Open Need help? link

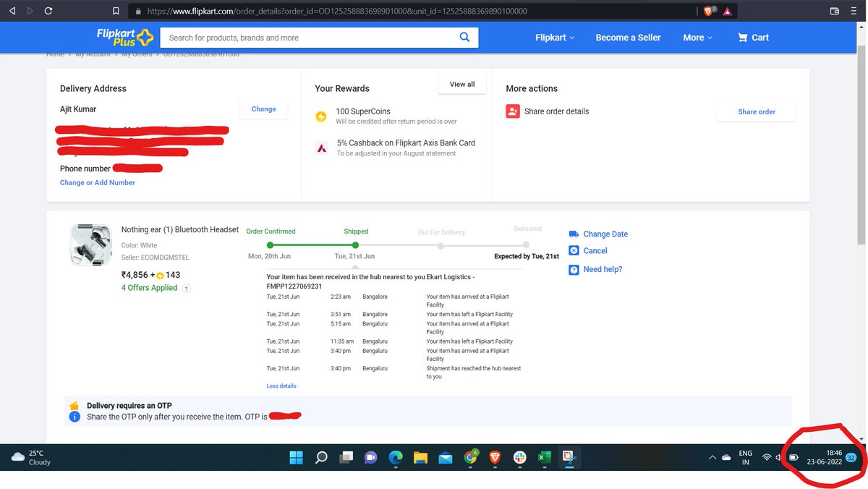point(603,269)
